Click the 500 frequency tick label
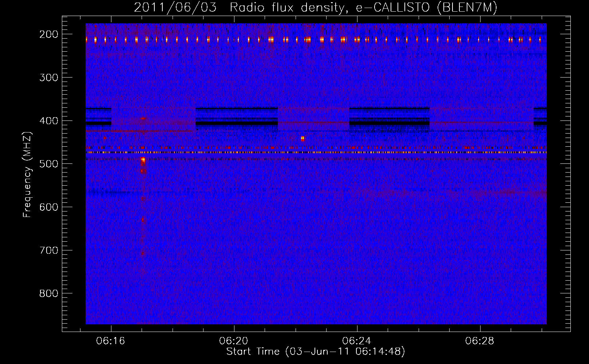The width and height of the screenshot is (589, 364). (48, 164)
